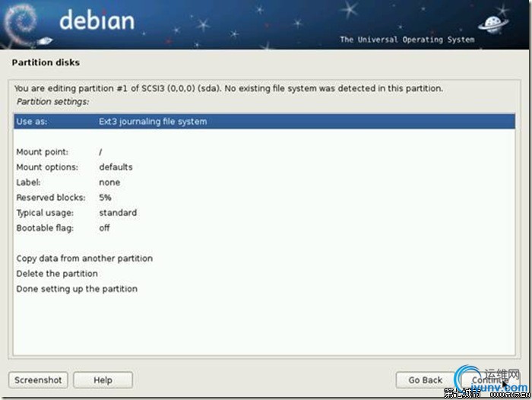Select the 'Use as: Ext3 journaling file system' row
Screen dimensions: 532x400
click(264, 122)
